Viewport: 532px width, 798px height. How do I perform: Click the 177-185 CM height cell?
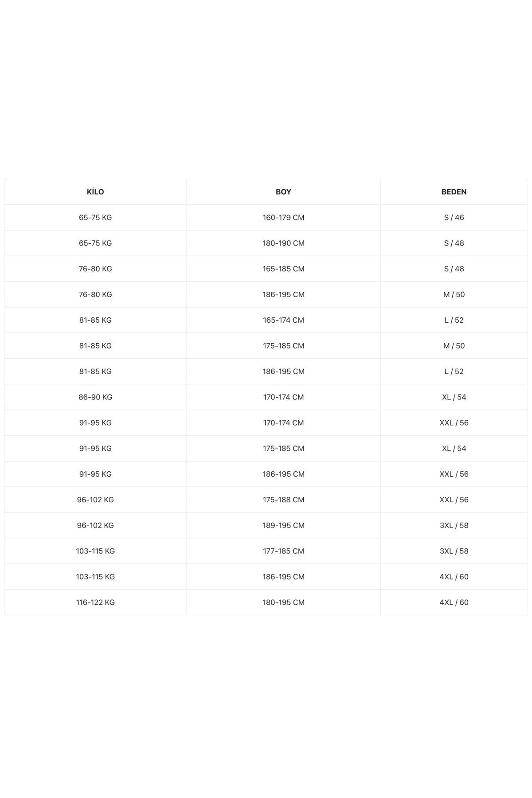point(283,551)
